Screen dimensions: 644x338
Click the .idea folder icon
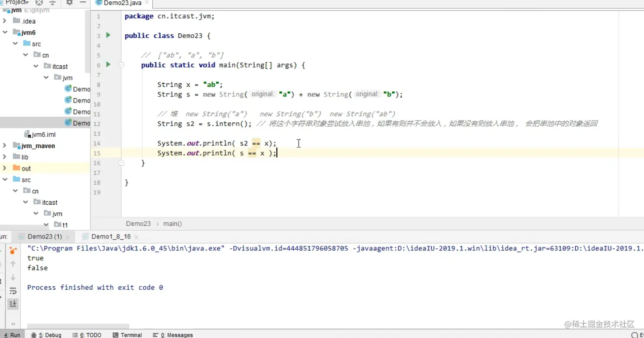[x=17, y=21]
